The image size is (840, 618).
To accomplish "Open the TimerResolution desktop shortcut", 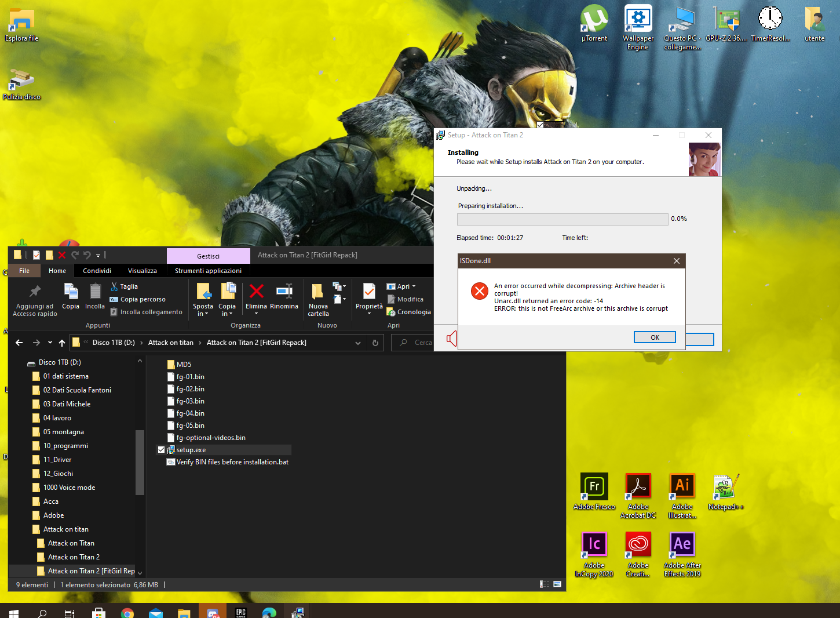I will [x=770, y=23].
